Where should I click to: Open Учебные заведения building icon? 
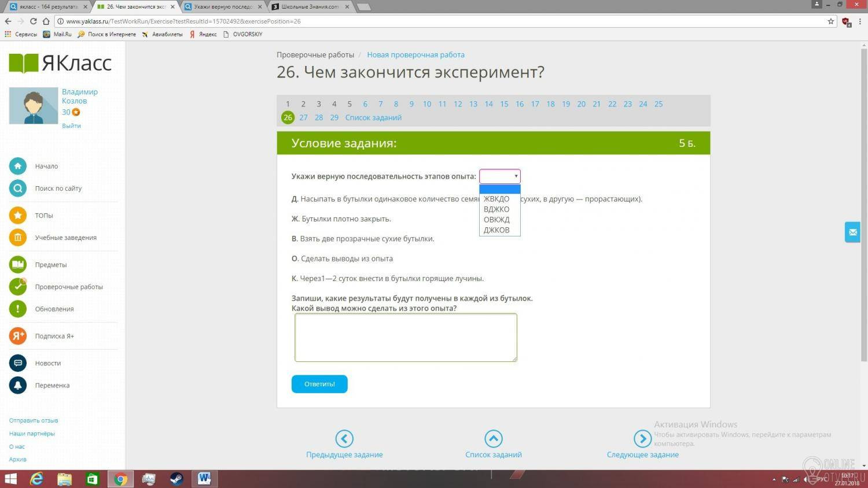click(x=17, y=237)
